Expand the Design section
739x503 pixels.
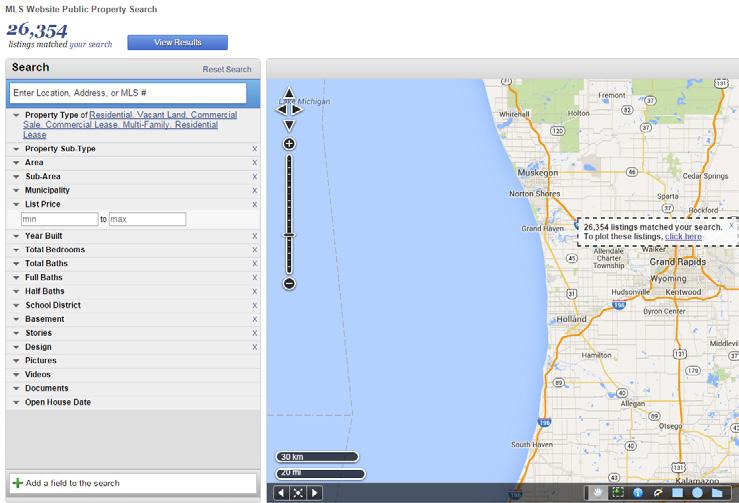click(x=16, y=347)
